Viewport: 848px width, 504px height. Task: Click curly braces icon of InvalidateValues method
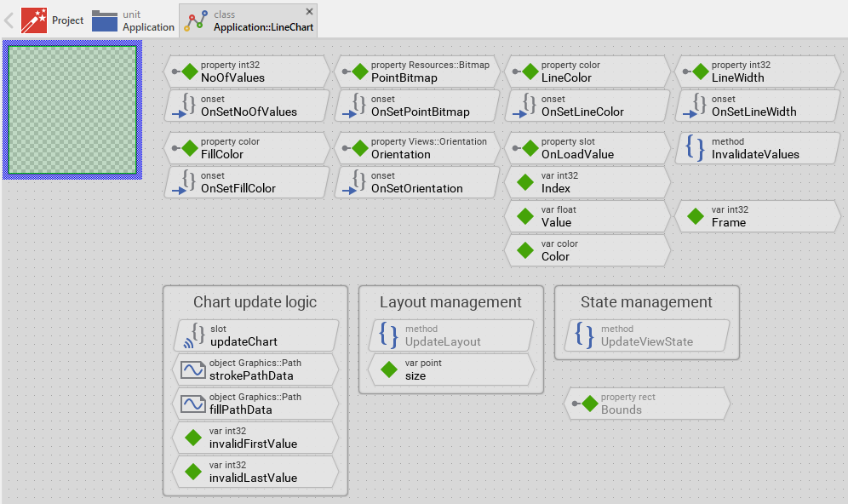pyautogui.click(x=695, y=148)
